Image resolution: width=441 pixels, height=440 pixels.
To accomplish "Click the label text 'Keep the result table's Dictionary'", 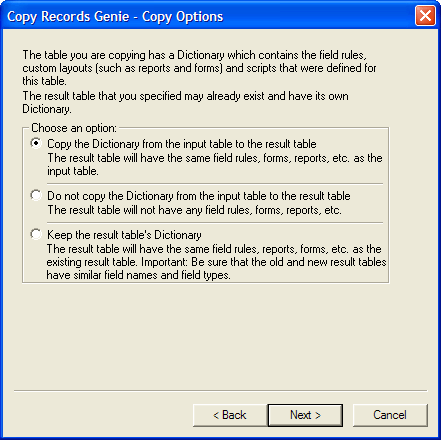I will [x=124, y=235].
